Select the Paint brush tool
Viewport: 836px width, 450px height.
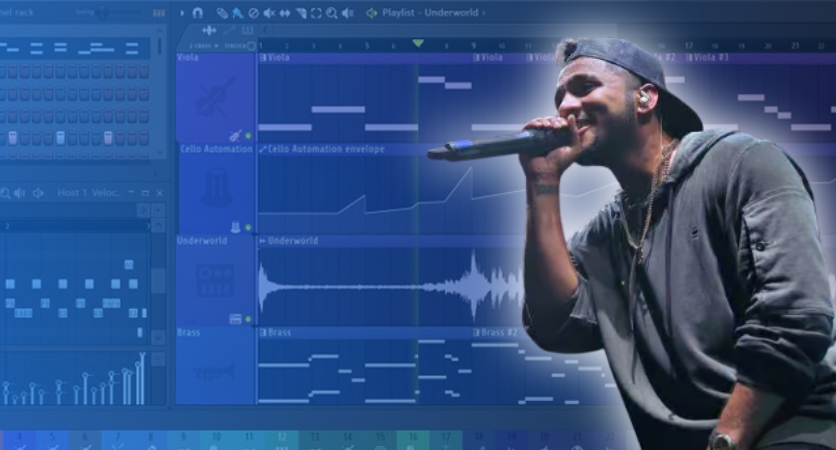coord(237,13)
